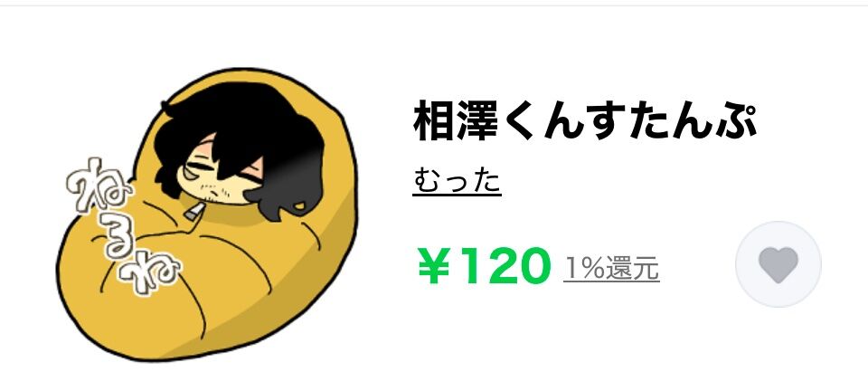
Task: Open the 1%還元 details link
Action: (x=611, y=268)
